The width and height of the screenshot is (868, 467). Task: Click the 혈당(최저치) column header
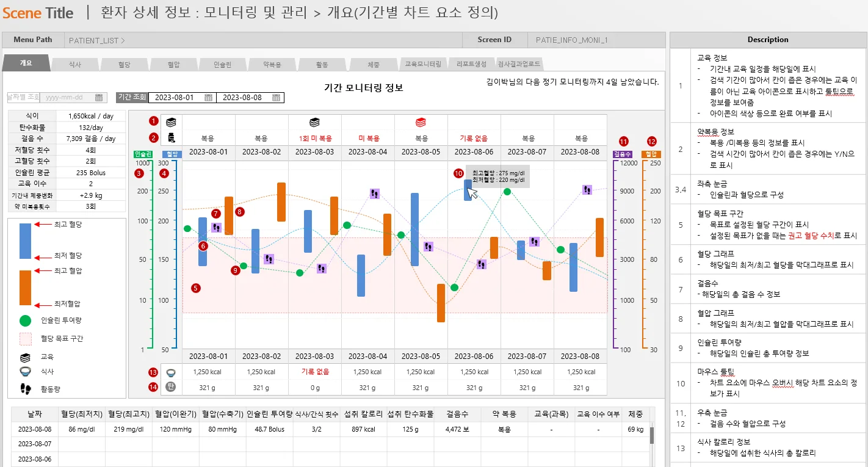tap(81, 414)
